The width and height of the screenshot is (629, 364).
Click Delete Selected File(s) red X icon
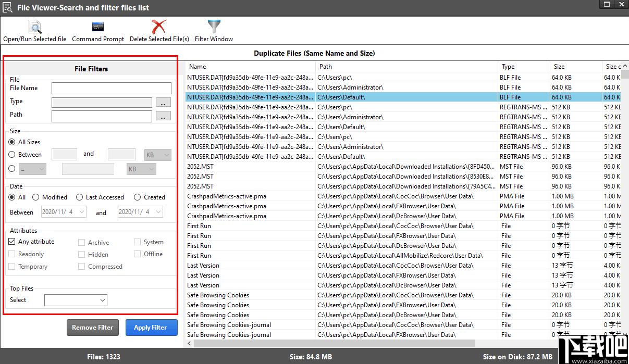(x=159, y=27)
